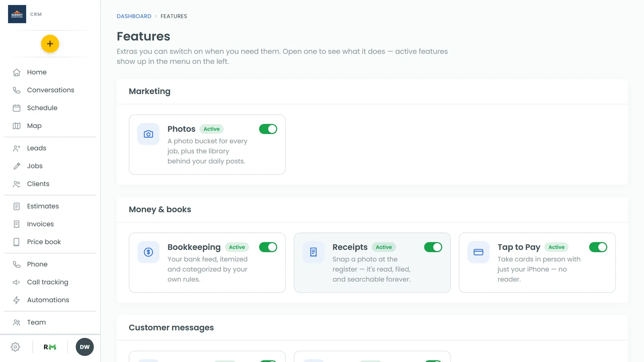Click the Money & books heading
644x362 pixels.
160,210
